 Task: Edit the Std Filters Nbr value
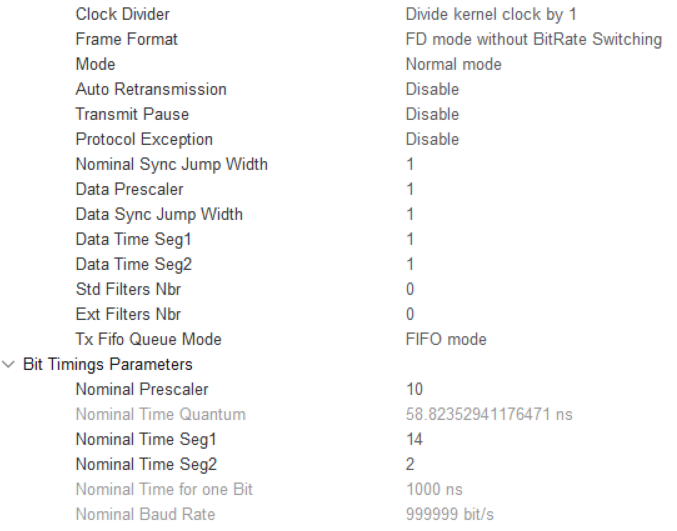tap(410, 289)
